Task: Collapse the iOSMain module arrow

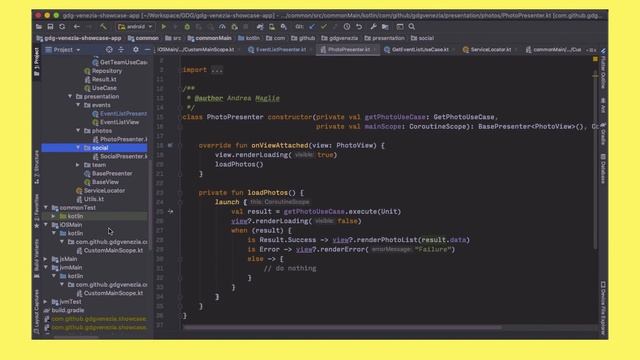Action: (46, 224)
